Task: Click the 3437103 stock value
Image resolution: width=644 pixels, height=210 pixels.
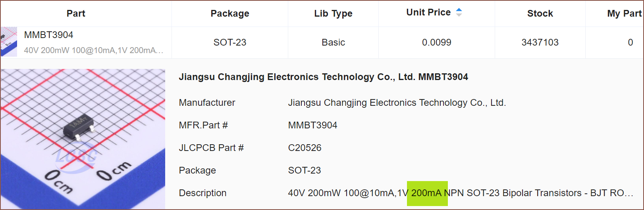Action: pos(540,42)
